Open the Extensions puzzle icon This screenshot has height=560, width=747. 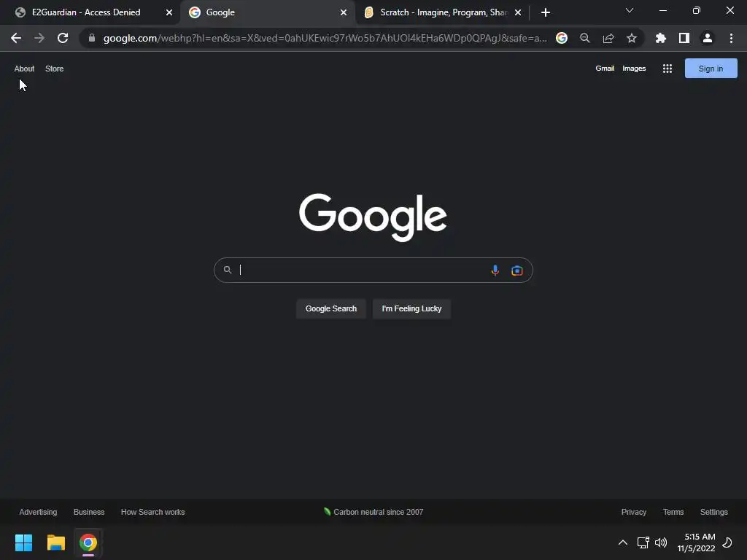pyautogui.click(x=661, y=38)
